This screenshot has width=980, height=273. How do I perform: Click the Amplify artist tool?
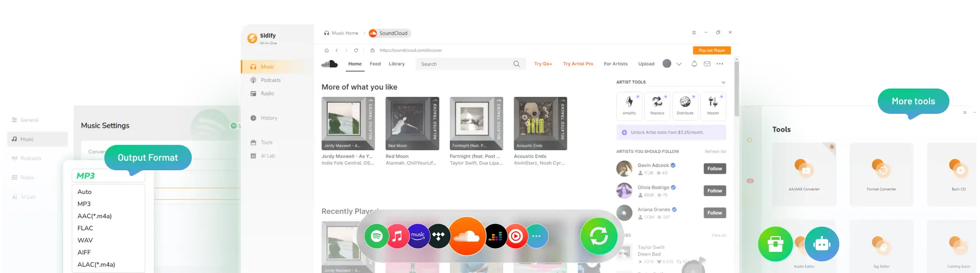(629, 105)
